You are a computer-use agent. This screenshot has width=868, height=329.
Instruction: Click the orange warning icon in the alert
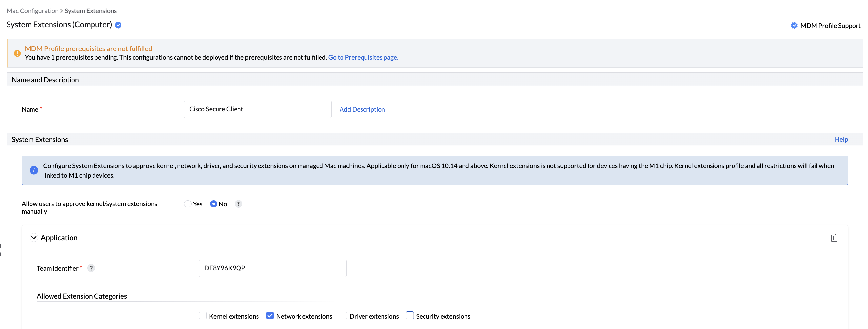pos(17,53)
